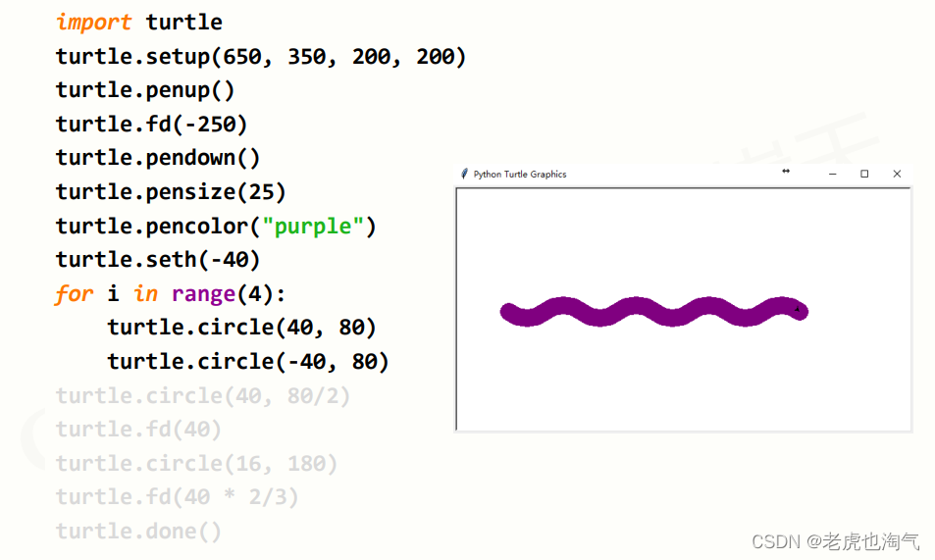Click the faded line "turtle.fd(40)"
Image resolution: width=935 pixels, height=560 pixels.
[x=138, y=430]
